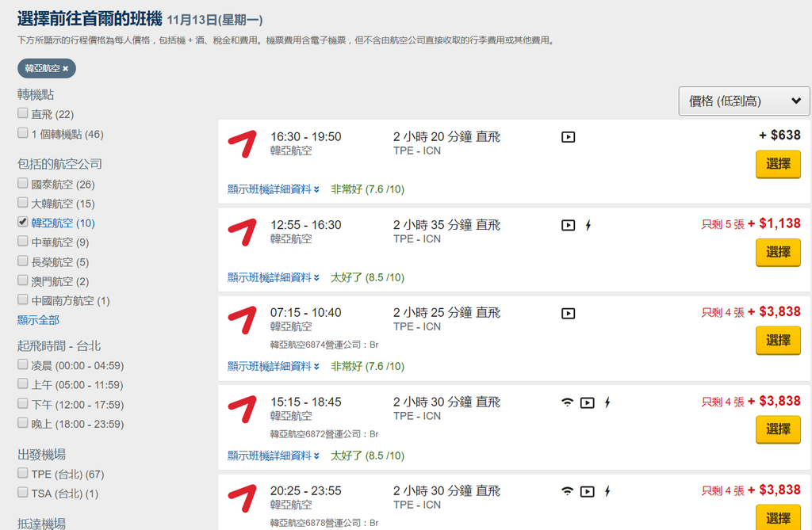Viewport: 812px width, 530px height.
Task: Check the 1 個轉機點 (46) filter
Action: pos(23,134)
